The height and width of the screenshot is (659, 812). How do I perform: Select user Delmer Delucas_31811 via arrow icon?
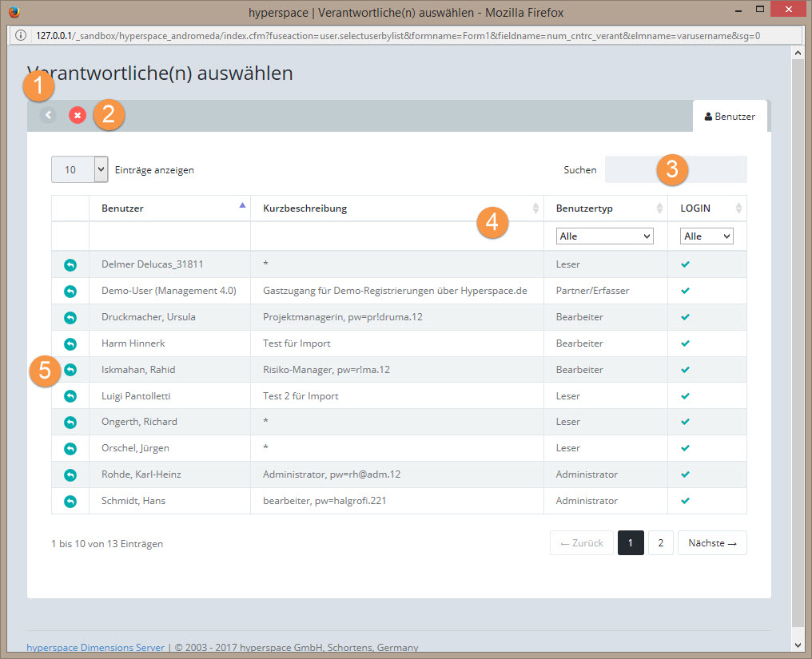click(70, 264)
